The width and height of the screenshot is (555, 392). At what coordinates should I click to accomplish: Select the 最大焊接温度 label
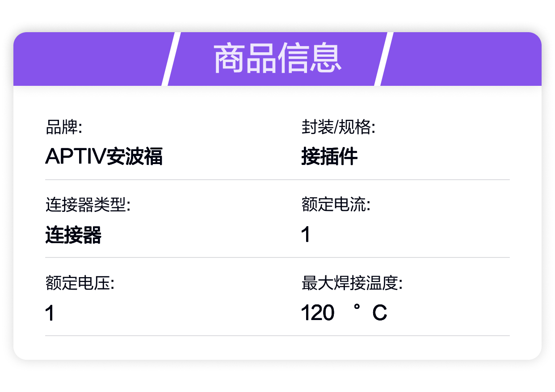[x=352, y=283]
